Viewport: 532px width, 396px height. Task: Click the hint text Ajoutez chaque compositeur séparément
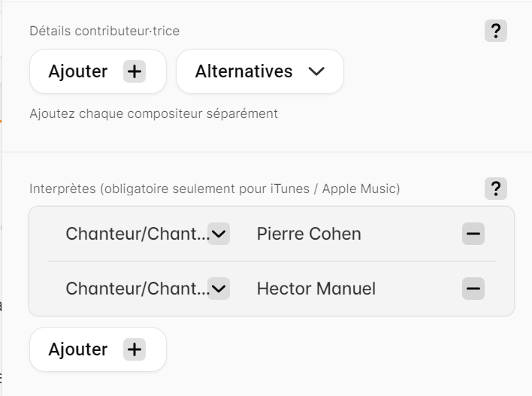pyautogui.click(x=154, y=113)
